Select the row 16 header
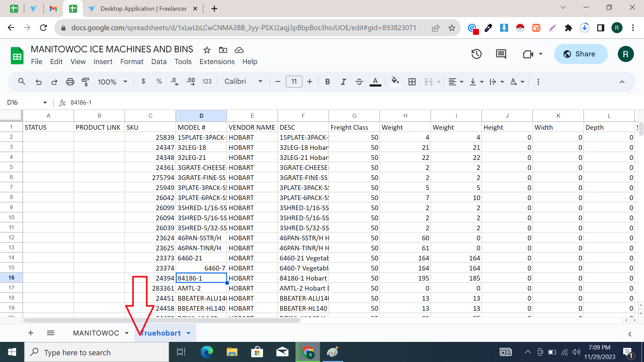The height and width of the screenshot is (362, 644). click(11, 278)
